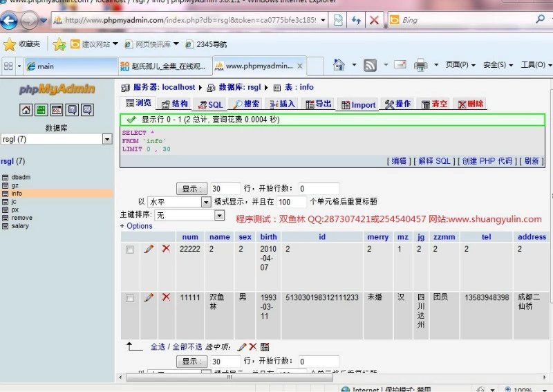Image resolution: width=553 pixels, height=392 pixels.
Task: Click the 清空 empty table tab
Action: click(434, 104)
